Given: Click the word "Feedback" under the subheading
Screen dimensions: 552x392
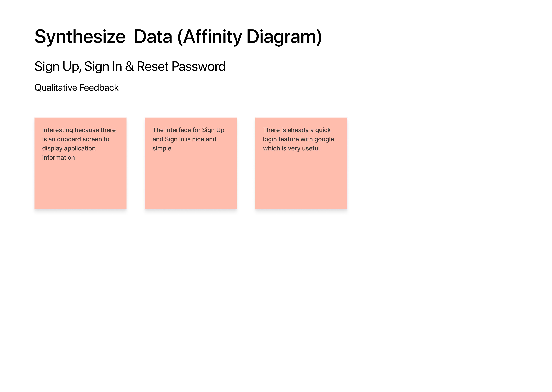Looking at the screenshot, I should pyautogui.click(x=99, y=88).
